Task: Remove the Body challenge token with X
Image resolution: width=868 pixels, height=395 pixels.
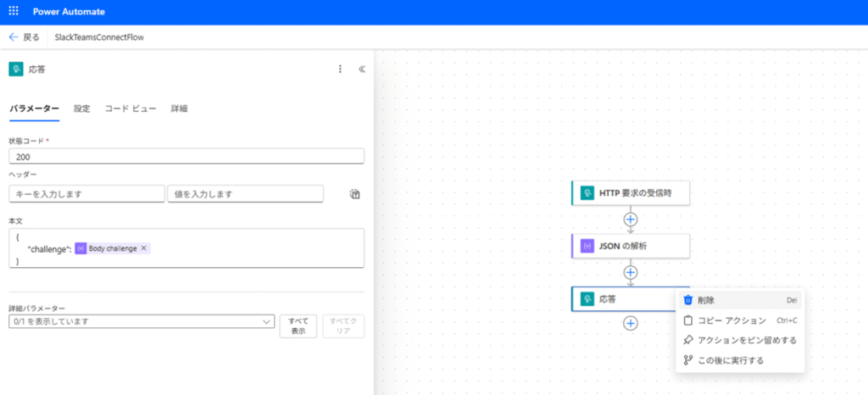Action: pos(143,248)
